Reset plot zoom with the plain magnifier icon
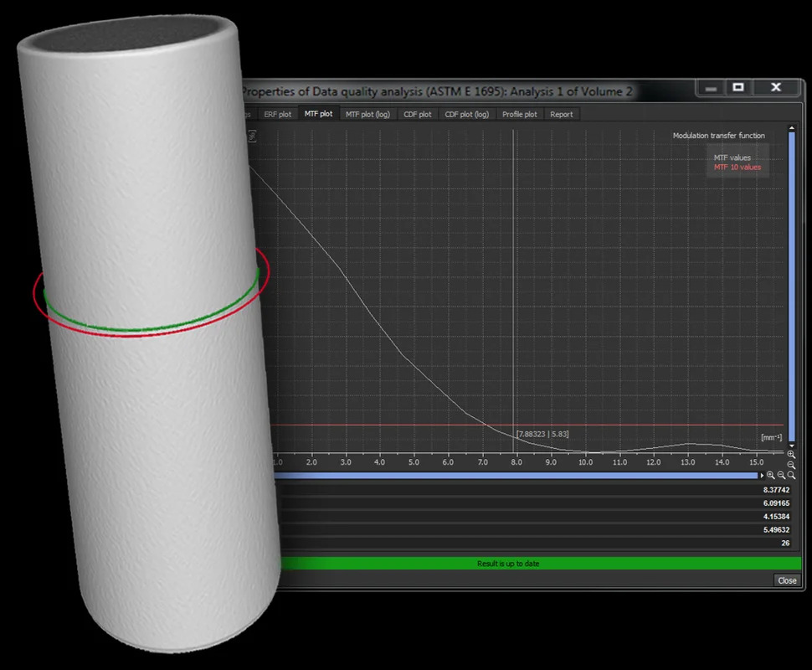Screen dimensions: 812x670 coord(791,475)
